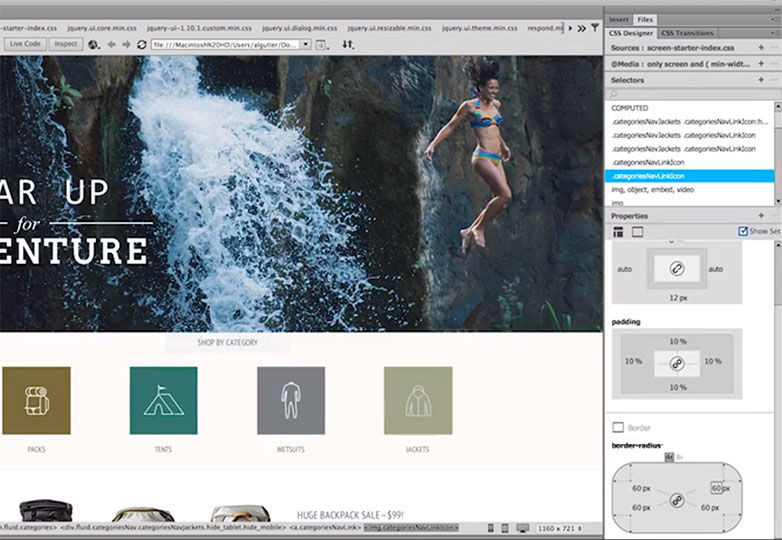Click the Layout category icon in Properties
Viewport: 782px width, 540px height.
point(617,231)
